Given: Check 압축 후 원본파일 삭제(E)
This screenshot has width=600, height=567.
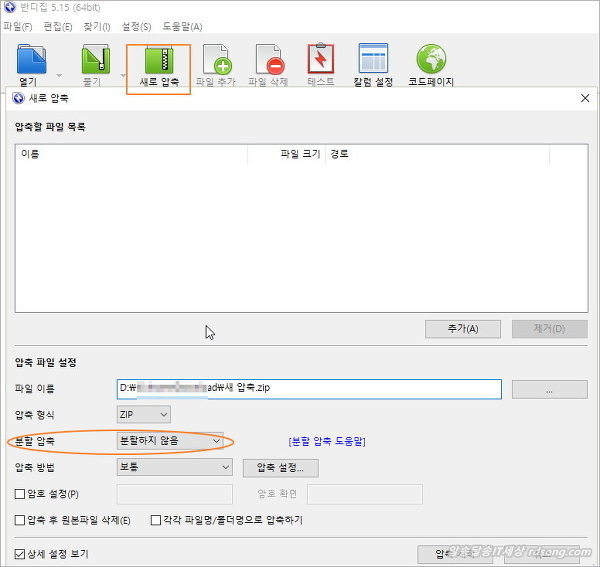Looking at the screenshot, I should coord(20,520).
